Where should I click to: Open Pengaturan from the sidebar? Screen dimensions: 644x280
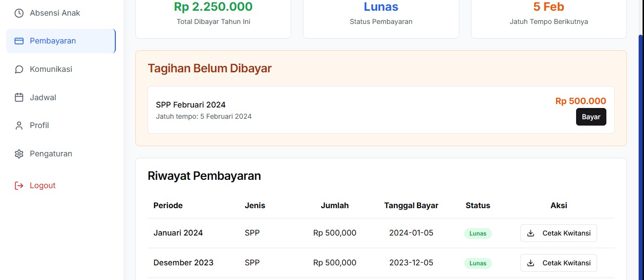[x=51, y=154]
